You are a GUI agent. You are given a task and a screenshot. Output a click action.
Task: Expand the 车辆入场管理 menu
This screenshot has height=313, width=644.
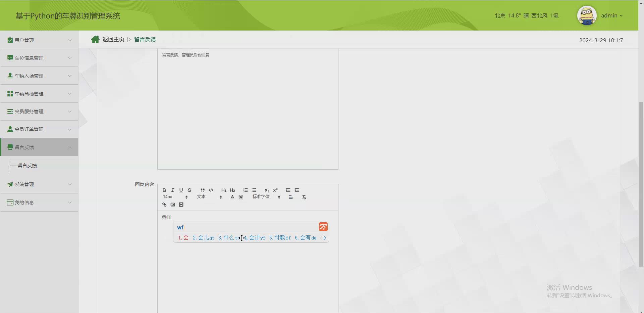pos(39,76)
